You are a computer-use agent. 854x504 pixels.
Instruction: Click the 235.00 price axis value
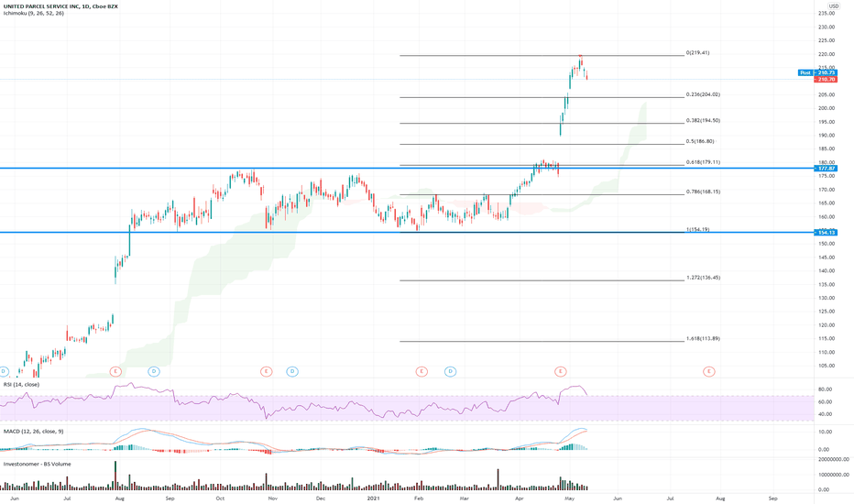[x=826, y=13]
